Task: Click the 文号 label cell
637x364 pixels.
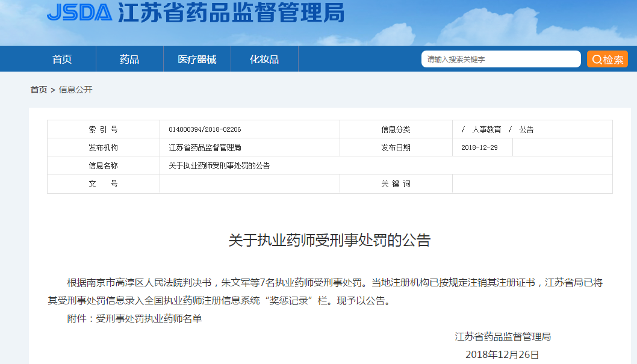Action: [104, 184]
